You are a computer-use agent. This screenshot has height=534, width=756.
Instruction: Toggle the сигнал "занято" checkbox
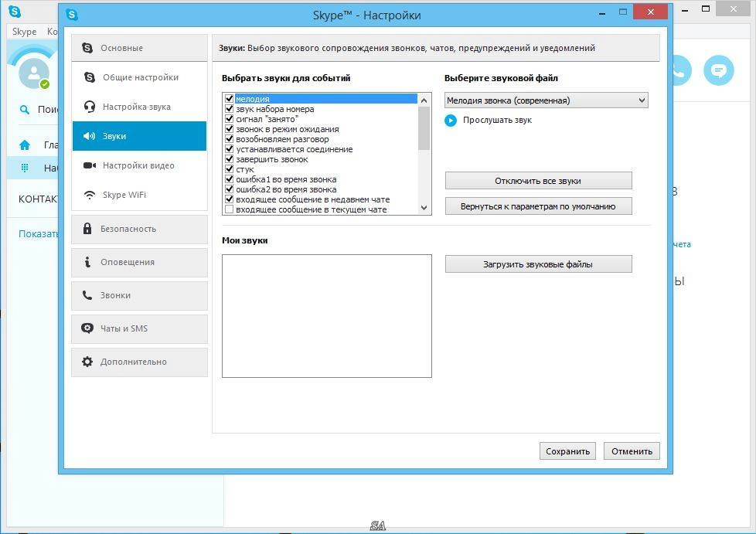point(229,119)
